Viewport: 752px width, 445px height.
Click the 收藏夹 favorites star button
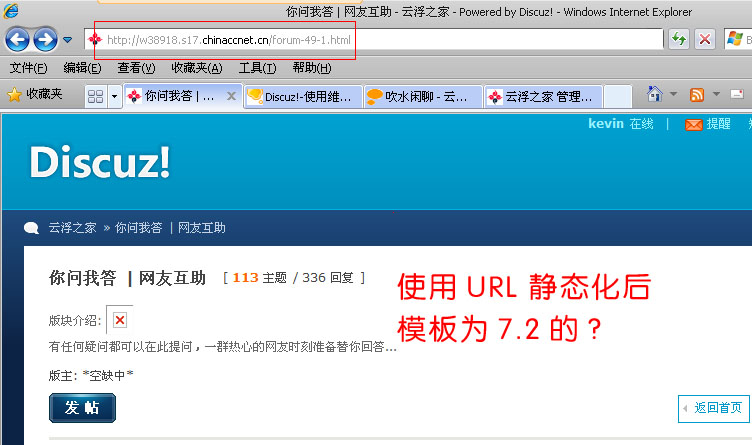click(x=35, y=94)
